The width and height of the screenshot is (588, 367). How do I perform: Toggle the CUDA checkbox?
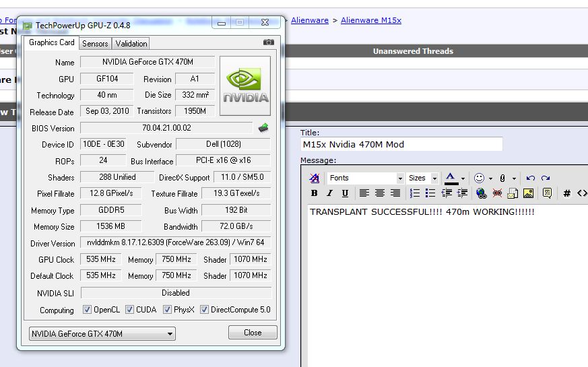coord(129,309)
